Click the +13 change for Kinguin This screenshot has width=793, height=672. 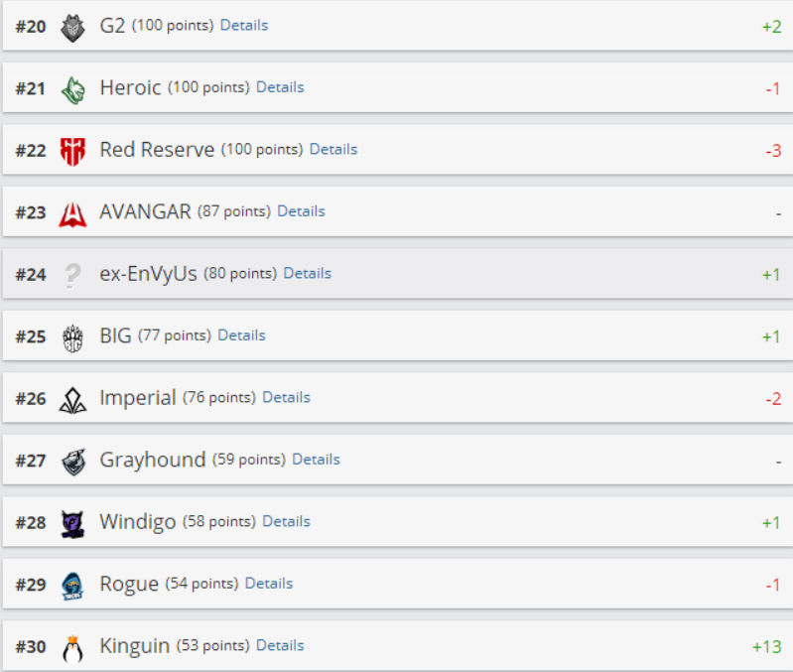pos(767,647)
